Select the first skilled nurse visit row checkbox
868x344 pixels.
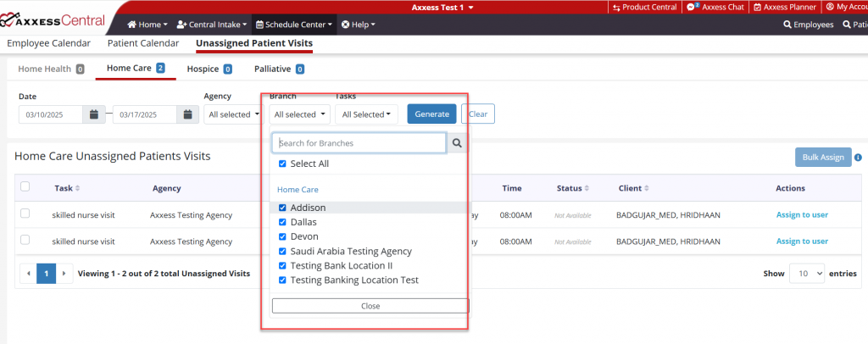[25, 214]
